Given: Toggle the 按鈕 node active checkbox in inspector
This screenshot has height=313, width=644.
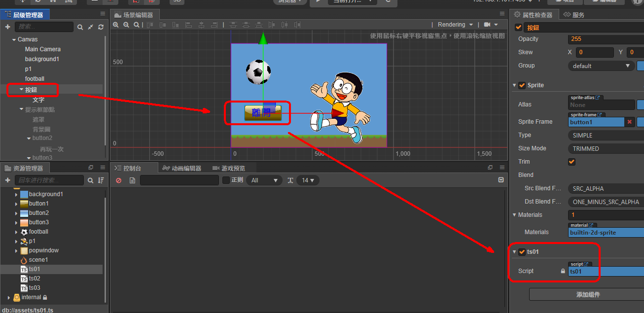Looking at the screenshot, I should click(518, 28).
